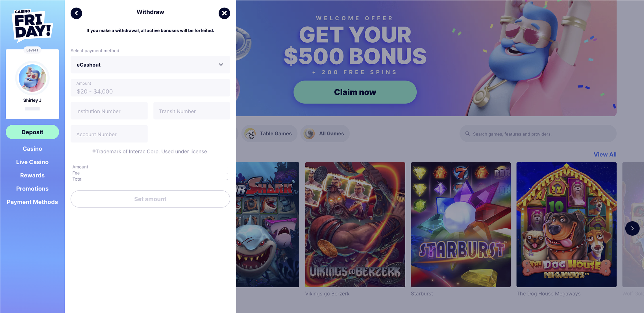Open Shirley J's profile avatar
644x313 pixels.
tap(32, 78)
